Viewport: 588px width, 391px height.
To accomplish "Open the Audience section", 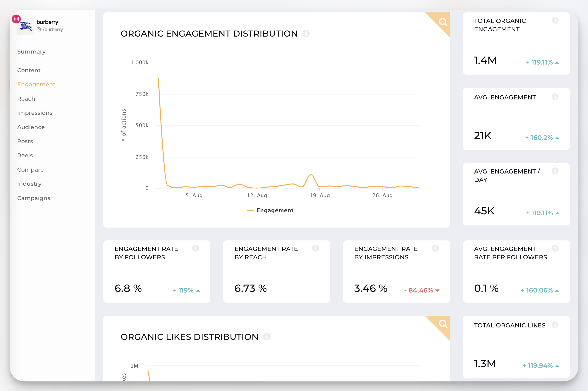I will point(31,127).
